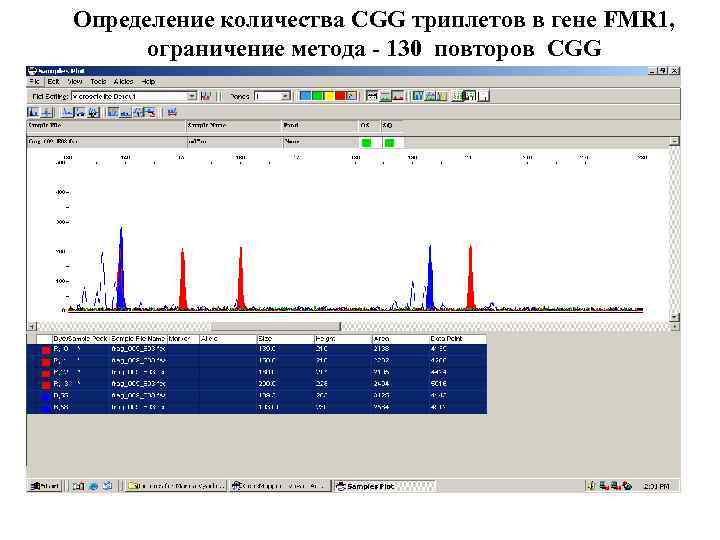Click the low baseline trace icon
The height and width of the screenshot is (540, 720).
tap(125, 112)
